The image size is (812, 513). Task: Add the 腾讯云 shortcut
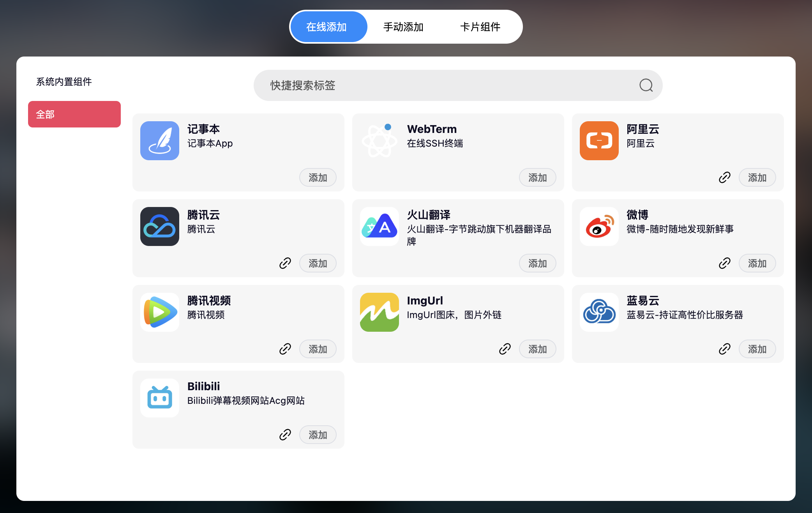(x=318, y=263)
